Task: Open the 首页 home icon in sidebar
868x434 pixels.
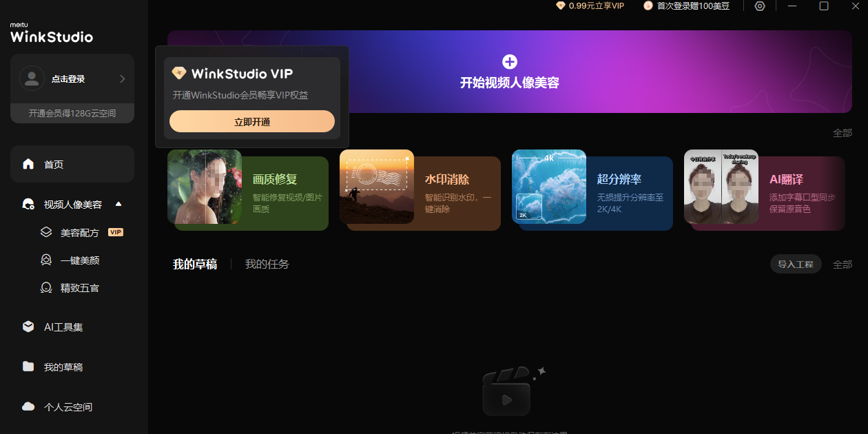Action: pyautogui.click(x=28, y=164)
